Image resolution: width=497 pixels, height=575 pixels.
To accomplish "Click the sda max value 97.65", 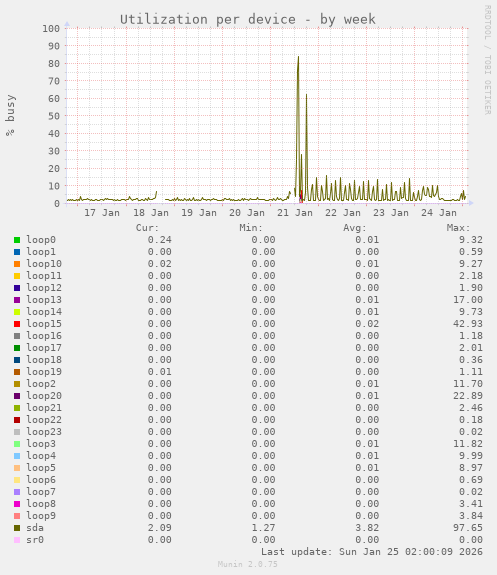I will [x=468, y=528].
